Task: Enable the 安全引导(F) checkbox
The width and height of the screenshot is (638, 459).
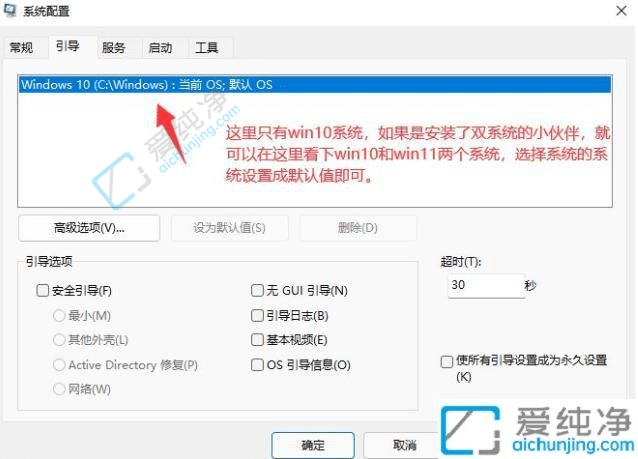Action: tap(43, 291)
